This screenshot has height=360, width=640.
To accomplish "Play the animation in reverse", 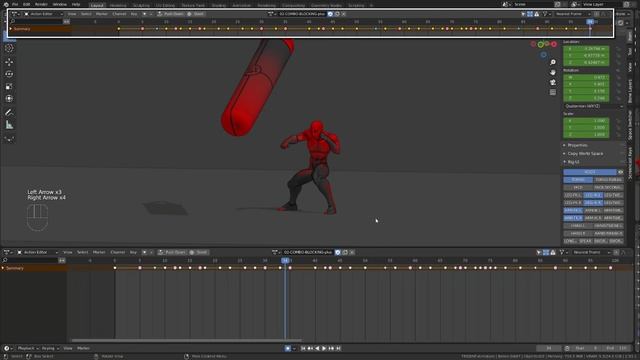I will tap(317, 349).
